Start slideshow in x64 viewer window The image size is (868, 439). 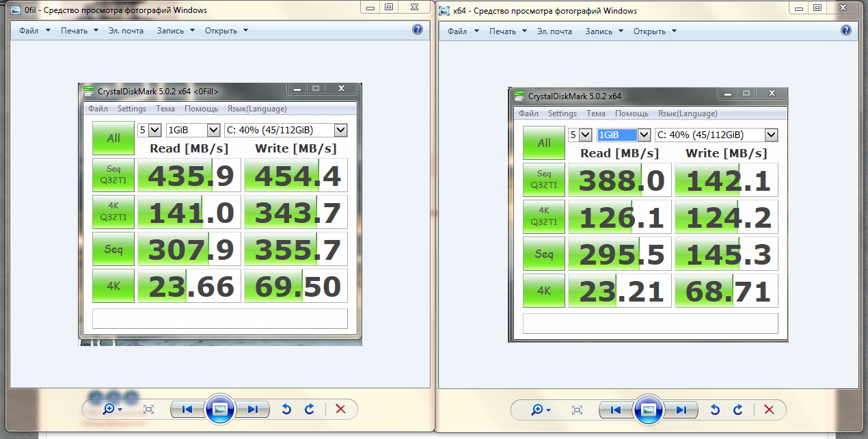coord(649,410)
